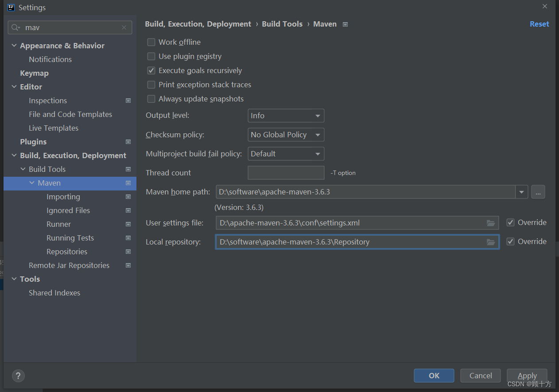Open the Output level dropdown
This screenshot has height=392, width=559.
pyautogui.click(x=286, y=116)
